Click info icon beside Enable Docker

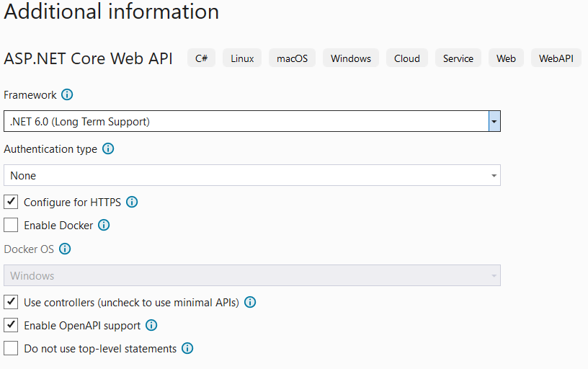tap(104, 225)
